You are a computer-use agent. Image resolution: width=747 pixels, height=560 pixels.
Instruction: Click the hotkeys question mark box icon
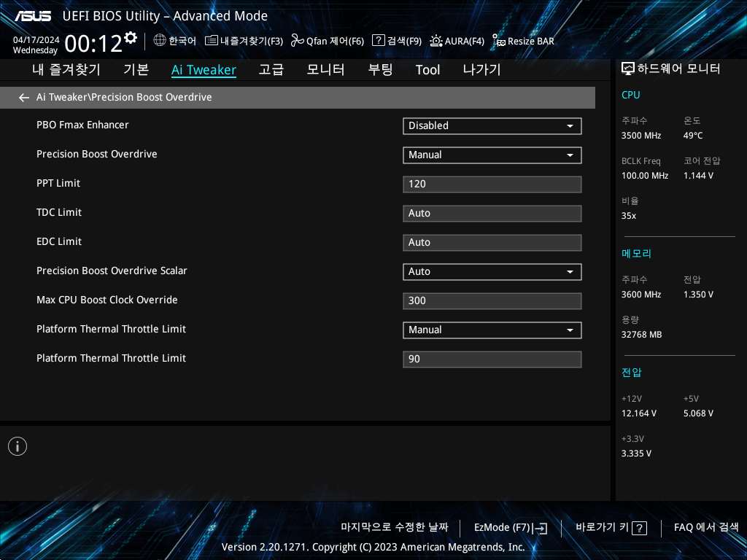click(x=639, y=528)
